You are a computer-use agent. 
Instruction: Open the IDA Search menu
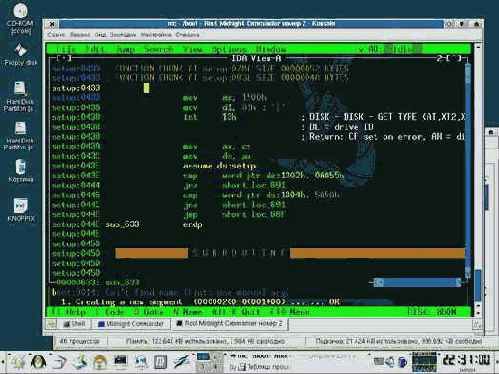click(x=159, y=49)
